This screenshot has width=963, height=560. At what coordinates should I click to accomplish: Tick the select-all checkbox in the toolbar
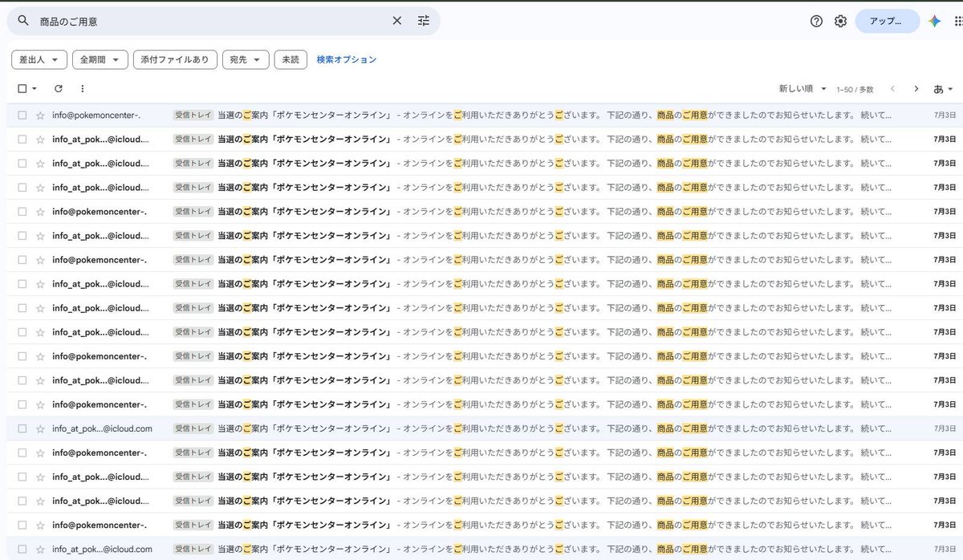click(22, 89)
